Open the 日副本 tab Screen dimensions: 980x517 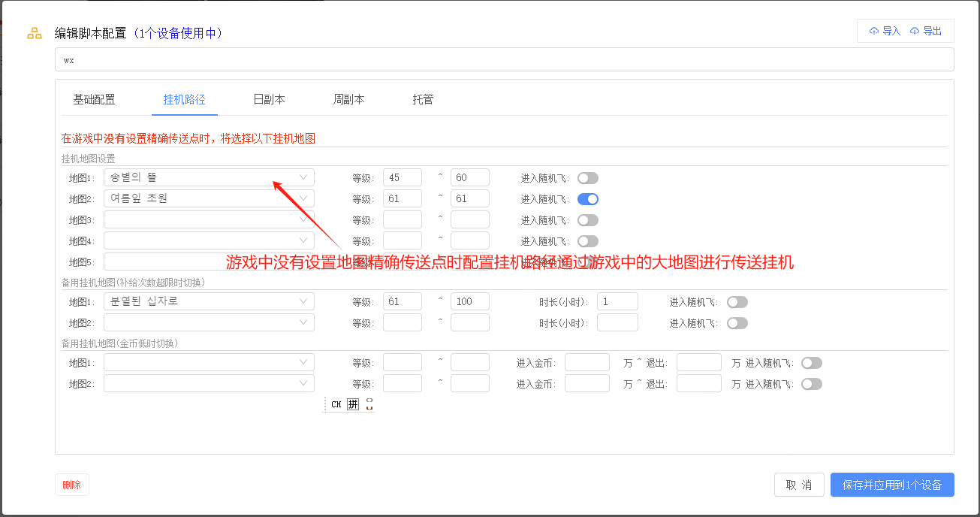coord(269,99)
